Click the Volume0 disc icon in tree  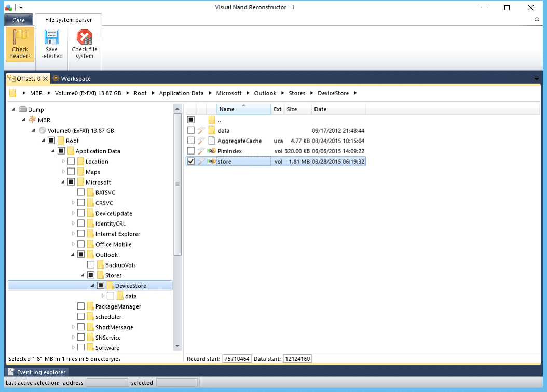tap(43, 130)
